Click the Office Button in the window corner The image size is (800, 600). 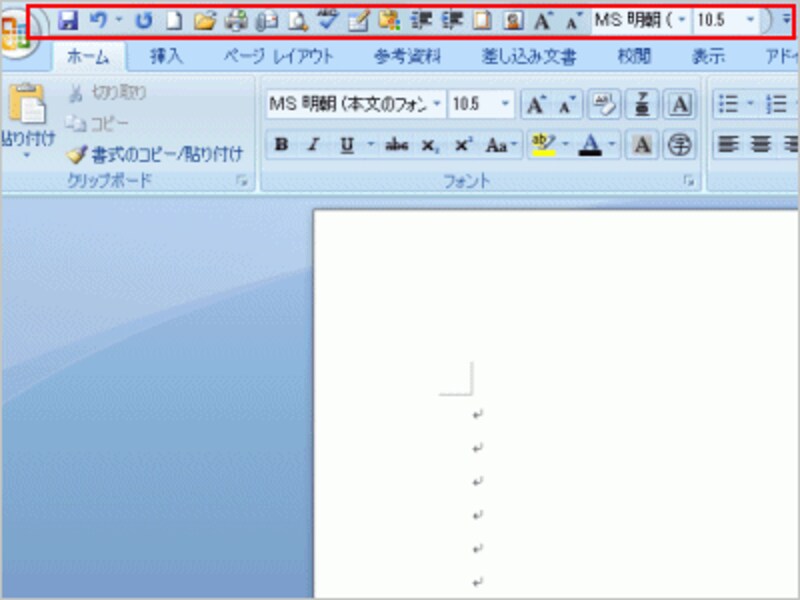pyautogui.click(x=17, y=35)
